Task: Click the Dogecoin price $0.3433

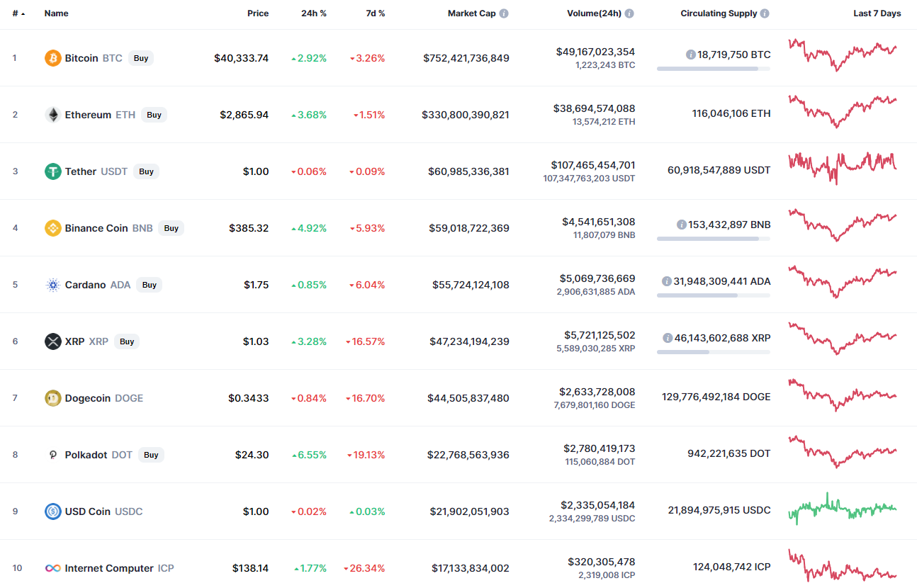Action: pos(249,398)
